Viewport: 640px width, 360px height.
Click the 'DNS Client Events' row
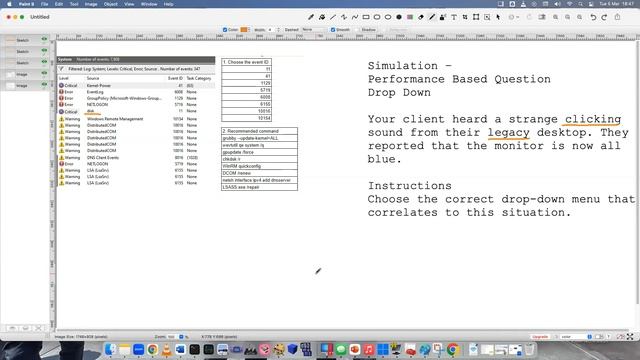tap(136, 158)
